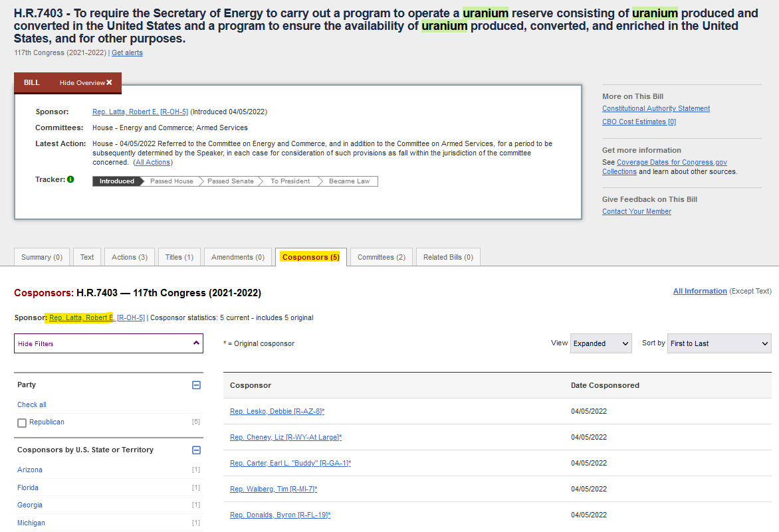Viewport: 779px width, 532px height.
Task: Filter cosponsors by Michigan
Action: click(x=31, y=523)
